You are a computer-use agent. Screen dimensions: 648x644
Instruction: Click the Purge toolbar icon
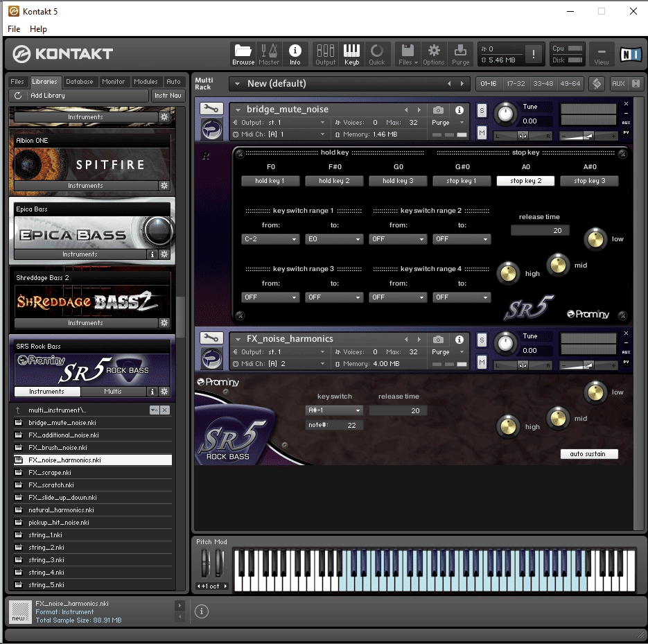coord(460,54)
